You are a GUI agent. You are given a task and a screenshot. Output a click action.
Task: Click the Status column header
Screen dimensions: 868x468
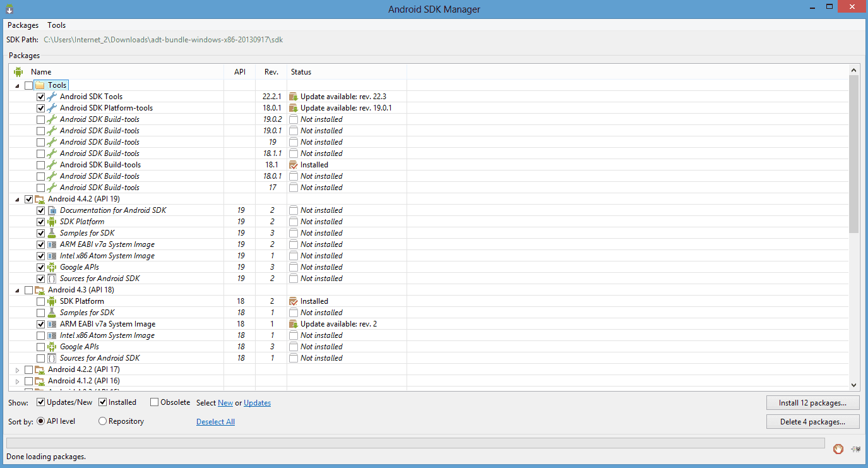pyautogui.click(x=347, y=72)
